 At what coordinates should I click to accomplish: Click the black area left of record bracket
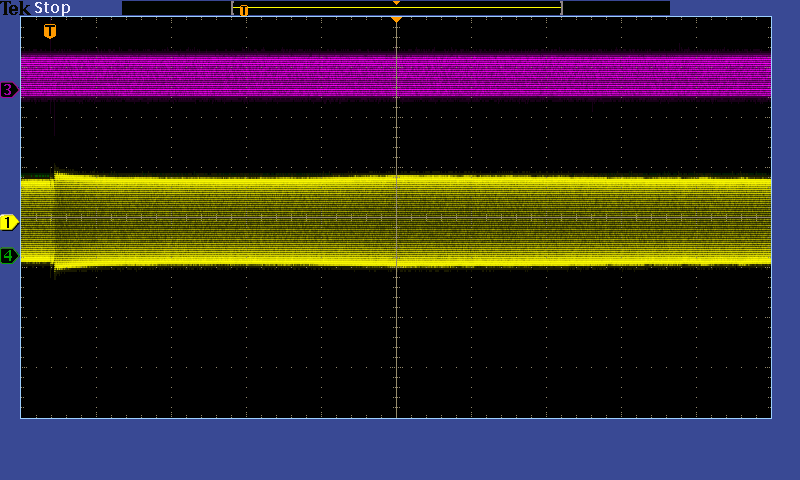pyautogui.click(x=175, y=8)
